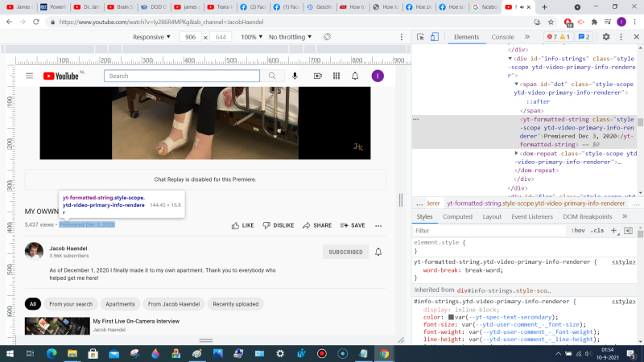Click YouTube voice search microphone
The image size is (644, 362).
coord(295,76)
